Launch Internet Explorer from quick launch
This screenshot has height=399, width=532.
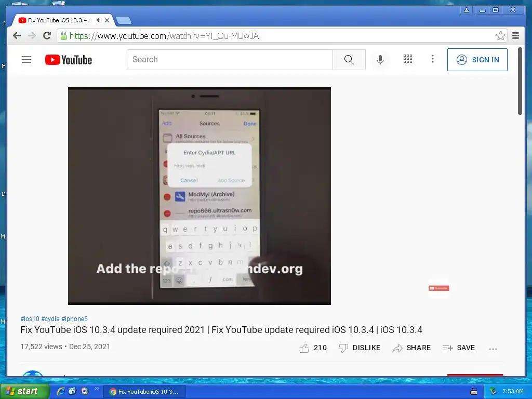(61, 391)
